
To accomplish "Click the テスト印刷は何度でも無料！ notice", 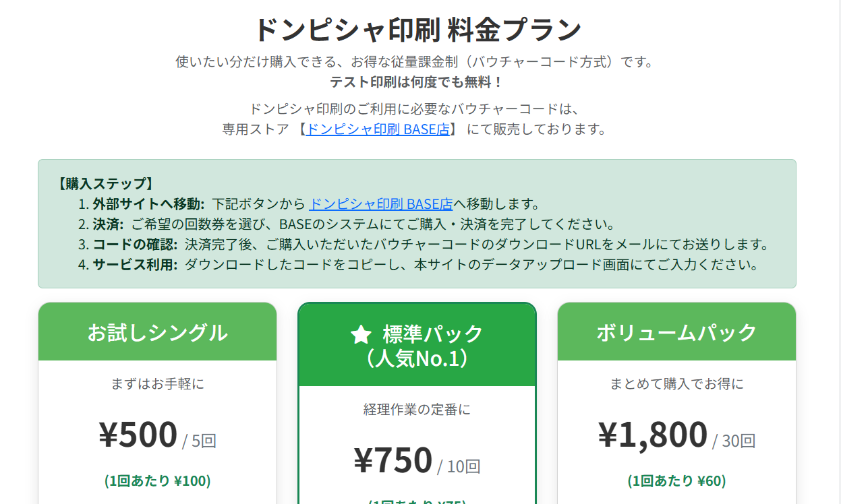I will coord(417,82).
